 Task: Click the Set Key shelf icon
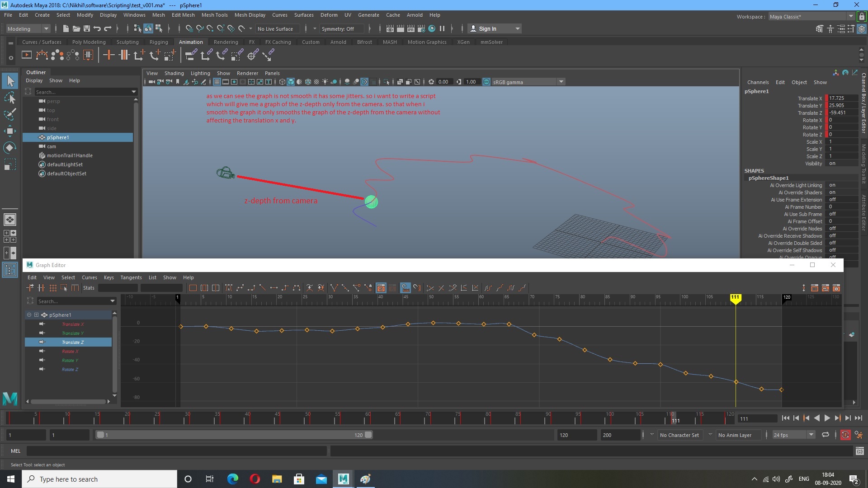(108, 55)
